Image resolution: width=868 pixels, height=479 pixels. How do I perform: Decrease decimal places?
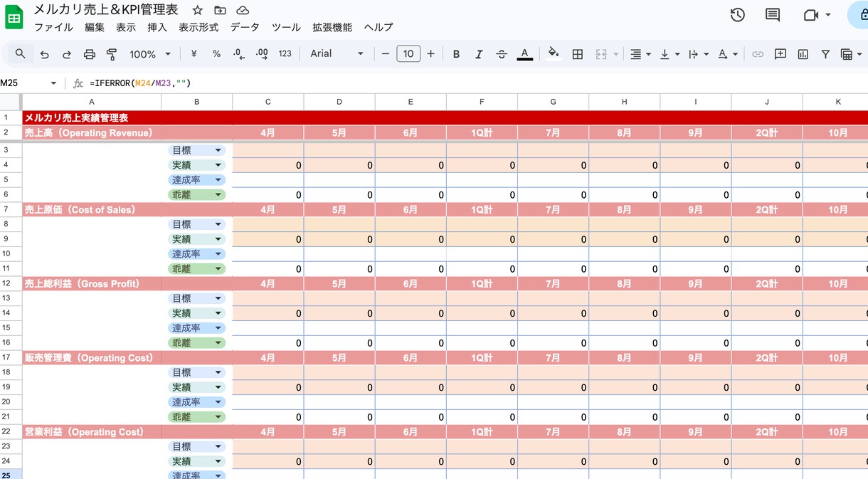[238, 54]
